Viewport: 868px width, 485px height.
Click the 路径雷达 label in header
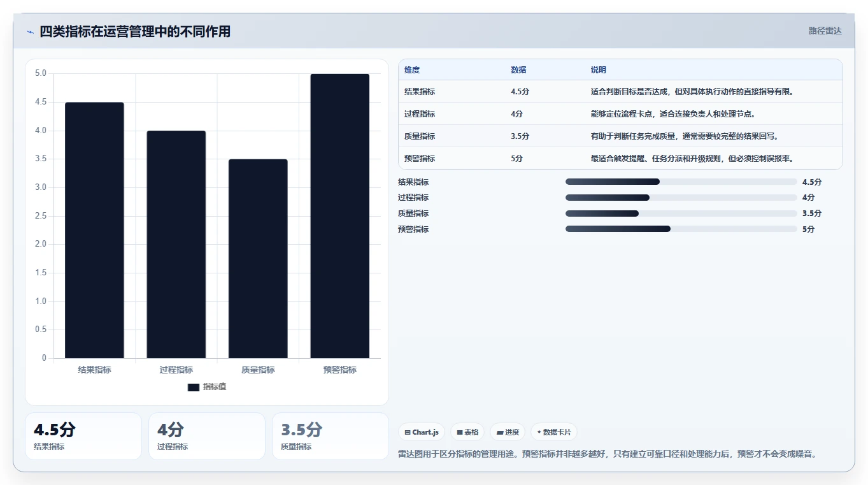pos(825,31)
